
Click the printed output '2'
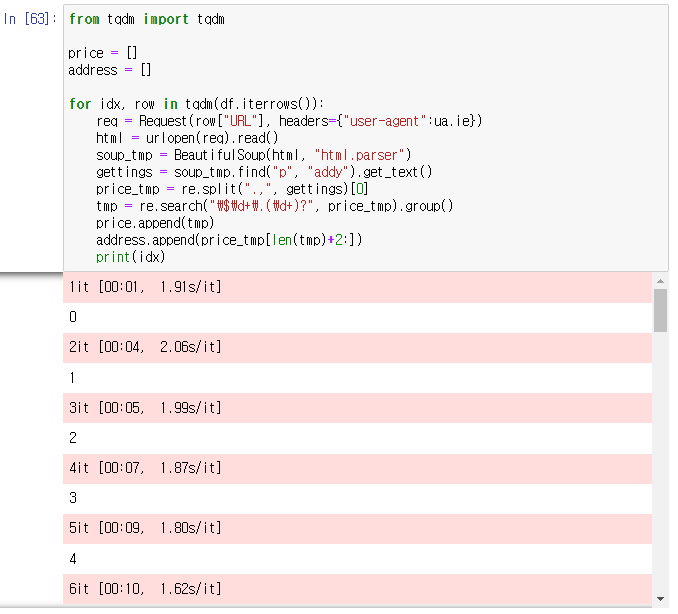click(x=73, y=438)
